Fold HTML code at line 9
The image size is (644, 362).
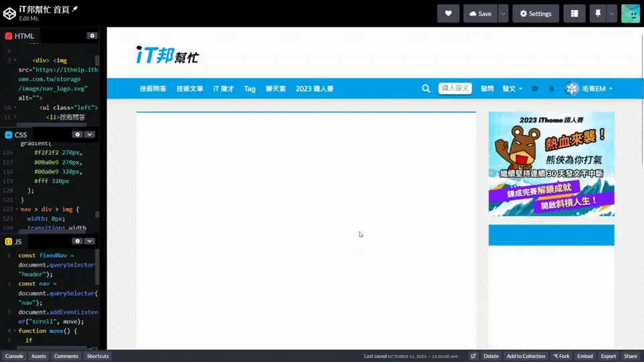[x=15, y=60]
